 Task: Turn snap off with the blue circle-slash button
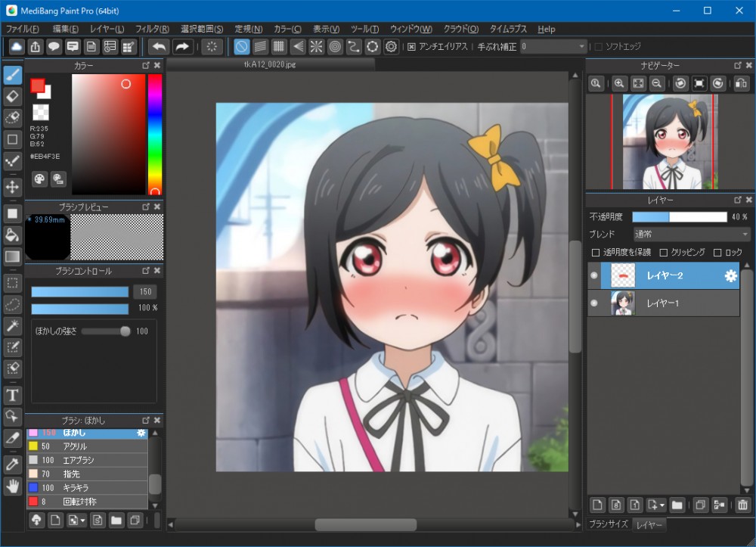tap(242, 47)
